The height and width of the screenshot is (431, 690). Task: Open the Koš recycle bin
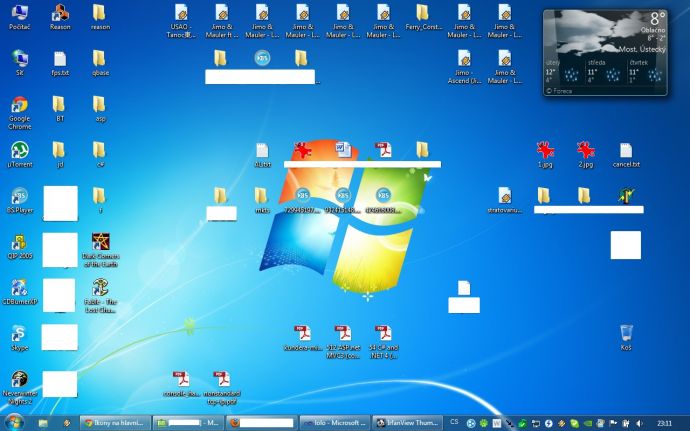coord(626,337)
